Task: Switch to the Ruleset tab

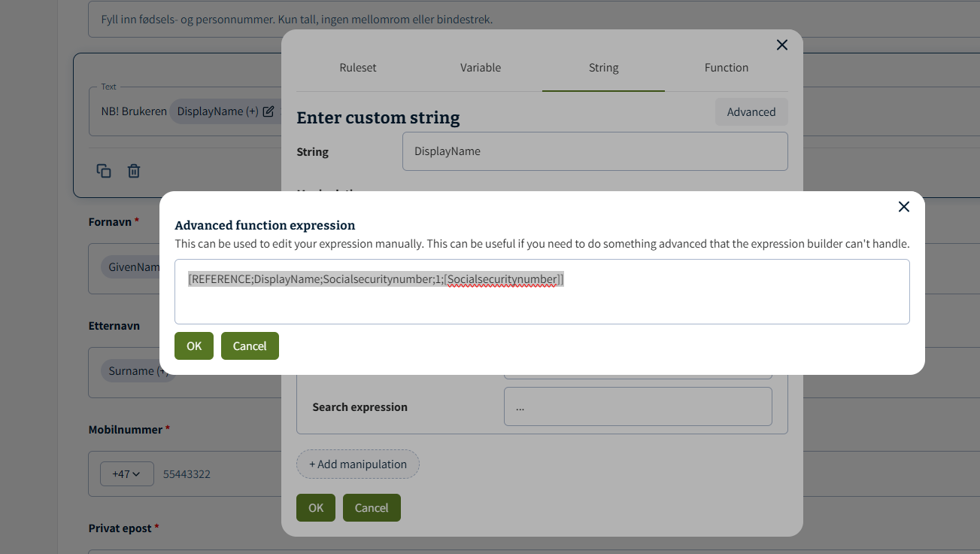Action: point(358,68)
